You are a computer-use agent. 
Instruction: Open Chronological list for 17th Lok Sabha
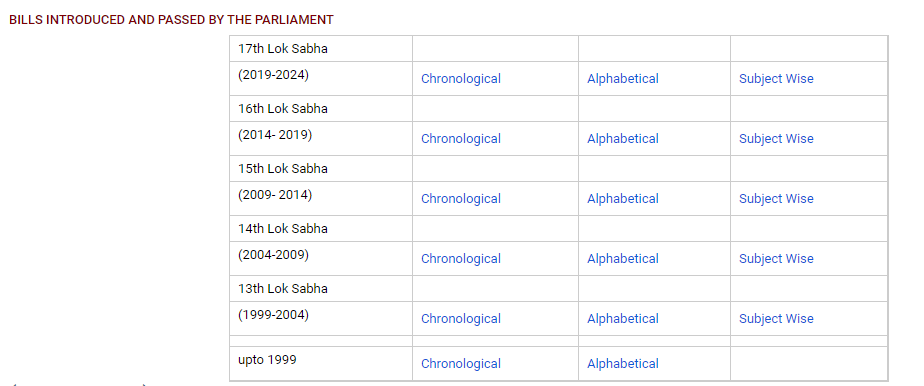coord(461,79)
